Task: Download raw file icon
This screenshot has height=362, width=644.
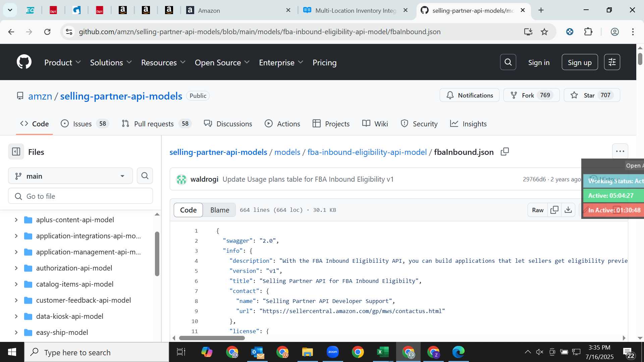Action: tap(568, 210)
